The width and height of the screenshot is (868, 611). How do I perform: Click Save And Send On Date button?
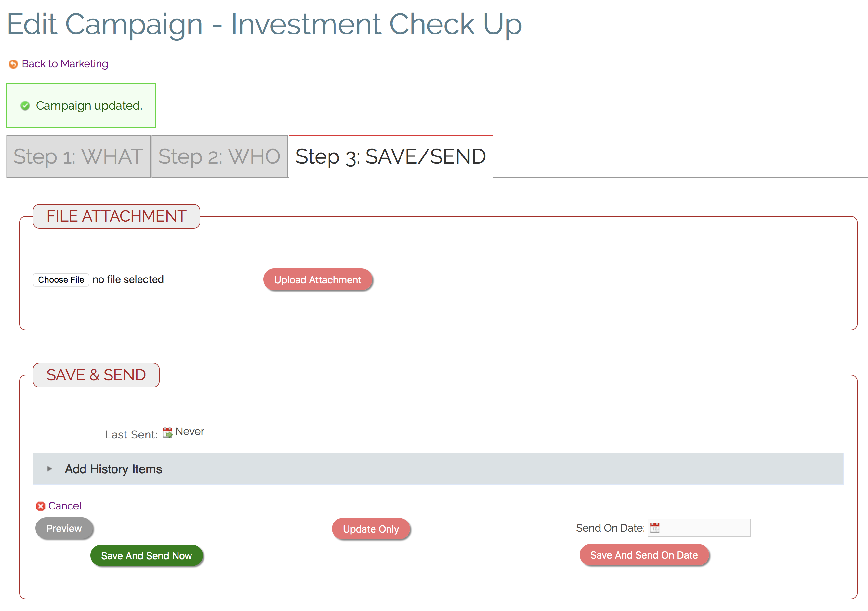pos(644,555)
